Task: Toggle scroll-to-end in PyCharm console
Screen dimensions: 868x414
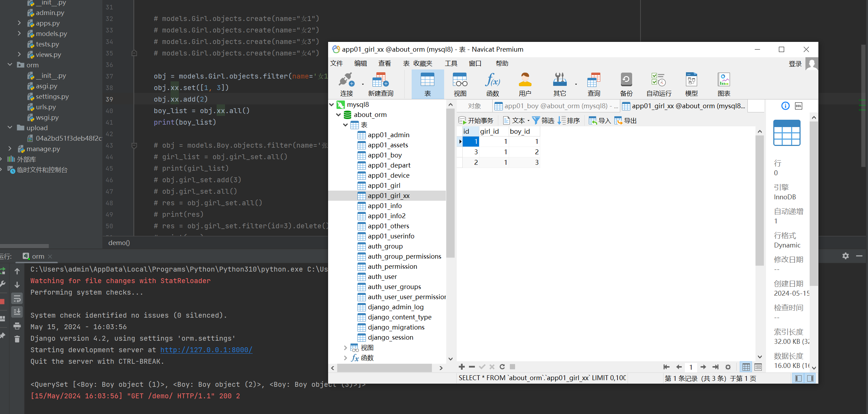Action: pyautogui.click(x=17, y=312)
